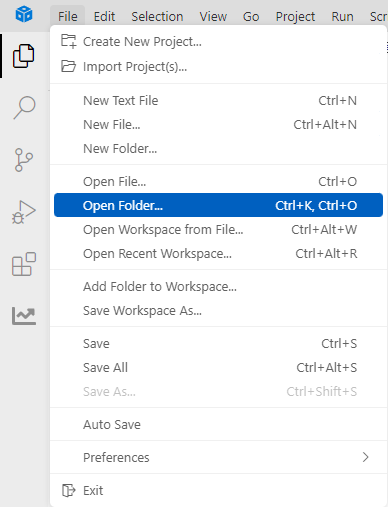
Task: Open the Run menu in menu bar
Action: [342, 16]
